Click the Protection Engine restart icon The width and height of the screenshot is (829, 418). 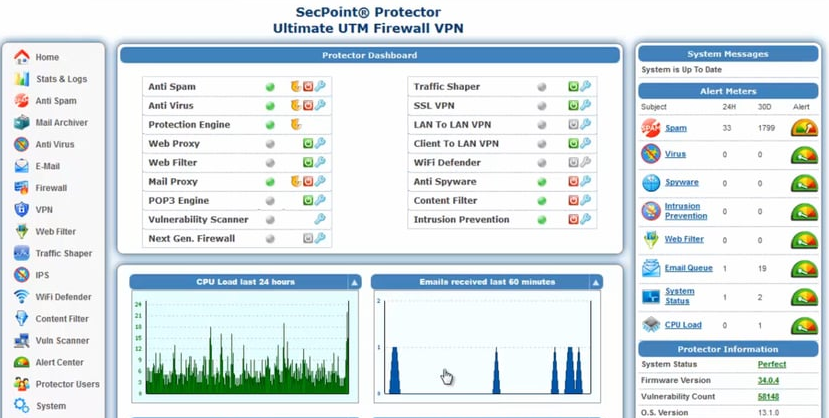point(296,125)
